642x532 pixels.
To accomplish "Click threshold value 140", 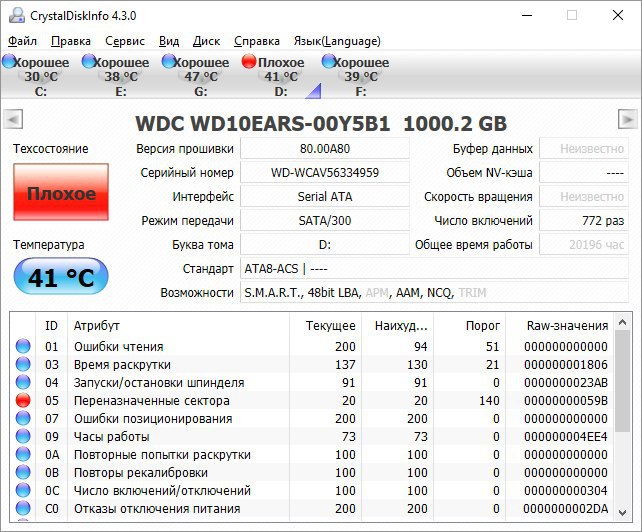I will (x=489, y=401).
